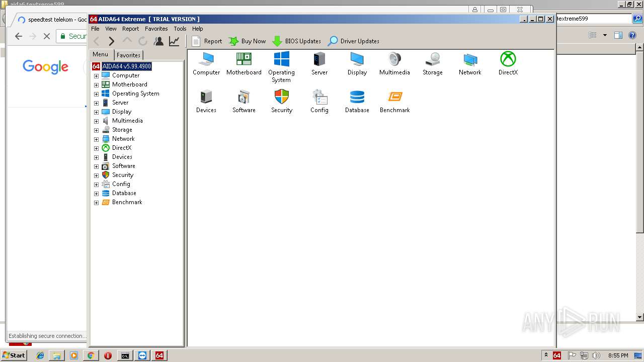The image size is (644, 362).
Task: Expand the DirectX tree node
Action: tap(97, 148)
